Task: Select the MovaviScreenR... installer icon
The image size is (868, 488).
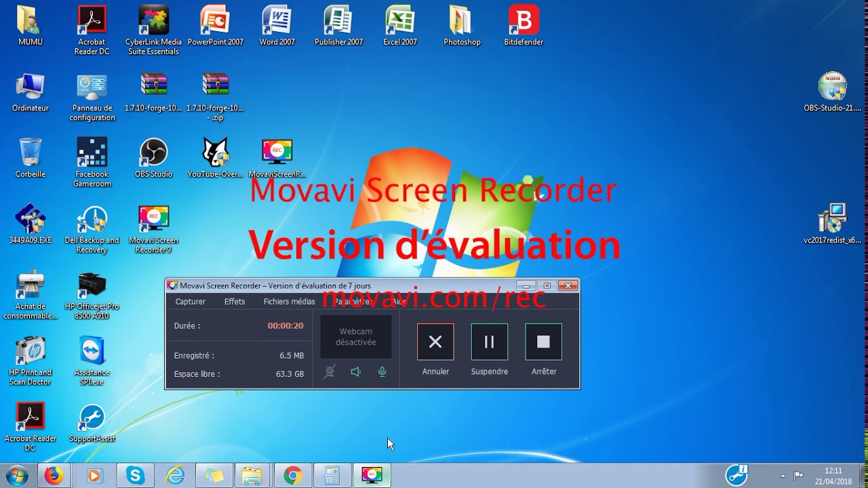Action: click(277, 157)
